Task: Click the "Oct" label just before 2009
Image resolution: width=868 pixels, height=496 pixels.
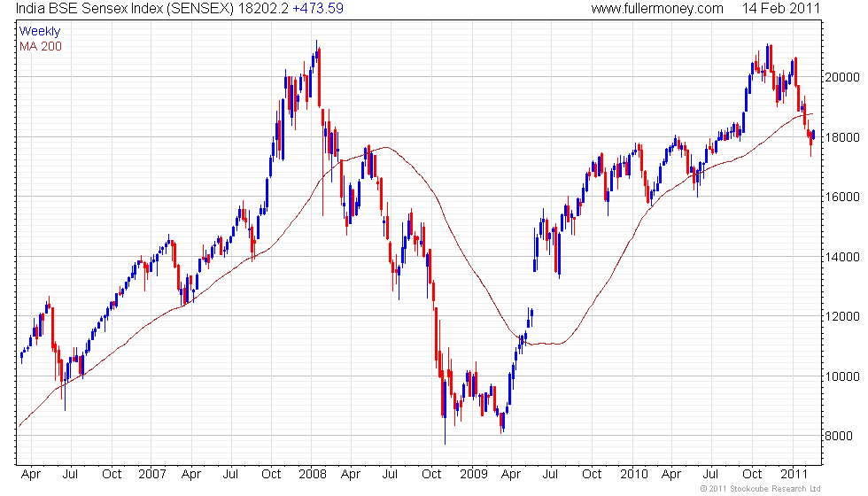Action: [x=431, y=475]
